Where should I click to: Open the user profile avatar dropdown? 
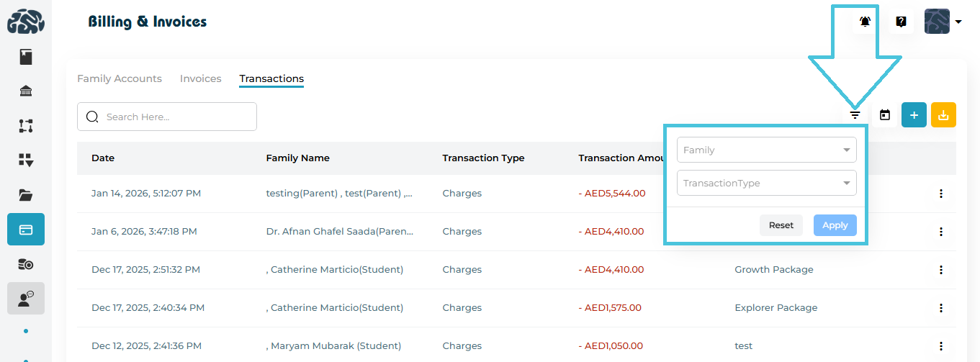(x=943, y=22)
